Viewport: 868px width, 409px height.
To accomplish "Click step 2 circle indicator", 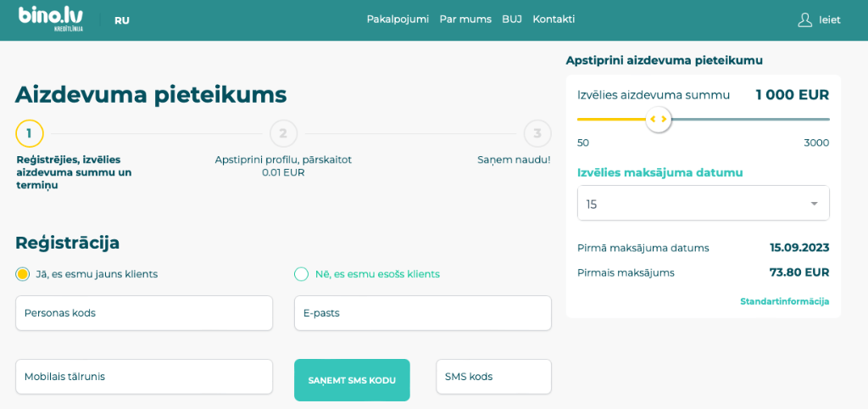I will click(x=283, y=133).
